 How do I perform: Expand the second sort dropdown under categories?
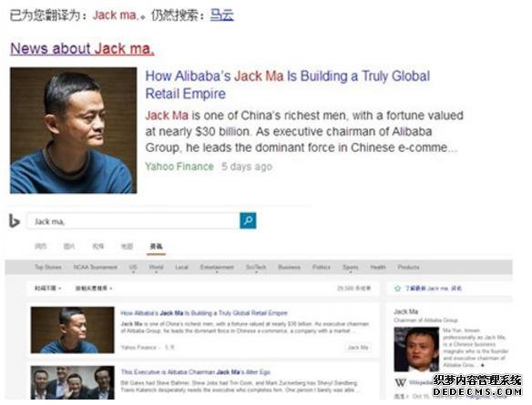pyautogui.click(x=94, y=289)
